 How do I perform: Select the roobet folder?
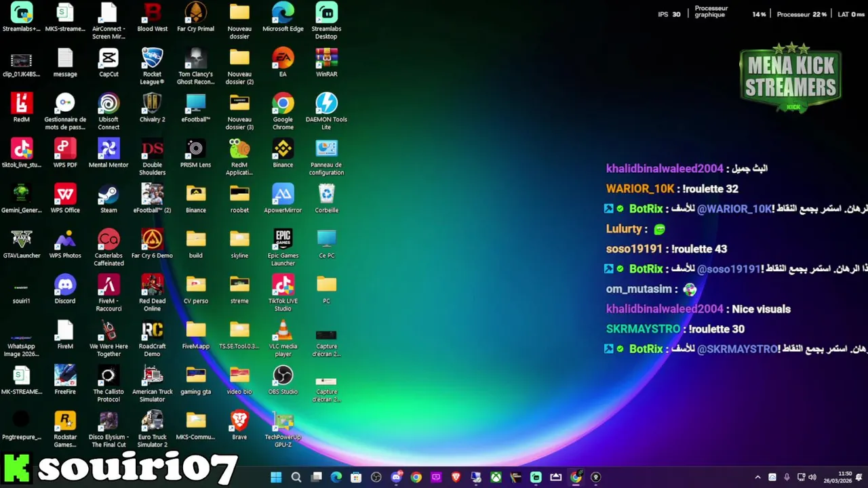point(239,200)
